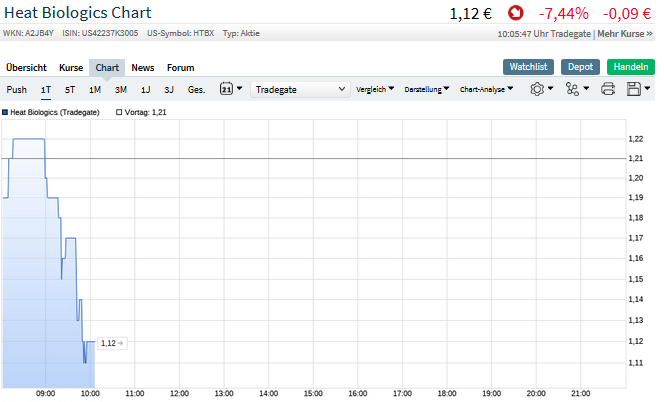
Task: Click the 1,11 price axis label
Action: (x=636, y=363)
